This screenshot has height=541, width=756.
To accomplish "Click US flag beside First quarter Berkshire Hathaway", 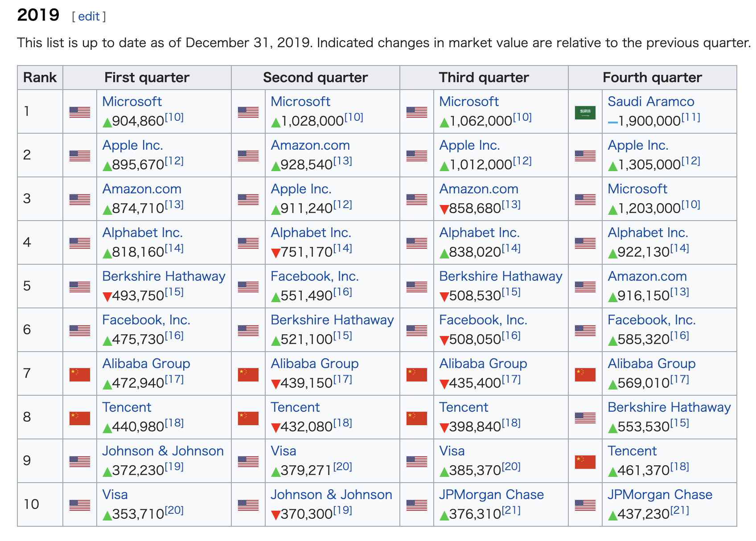I will pos(80,287).
